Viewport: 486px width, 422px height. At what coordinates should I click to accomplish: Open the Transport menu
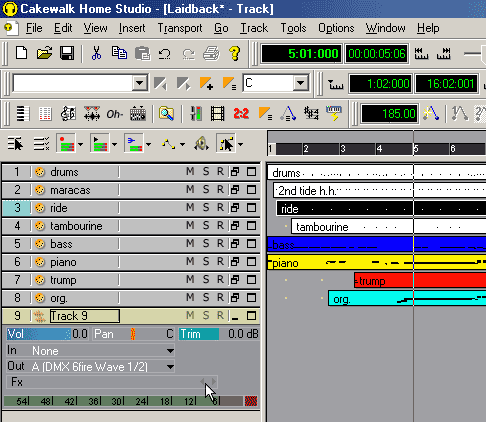pos(180,28)
